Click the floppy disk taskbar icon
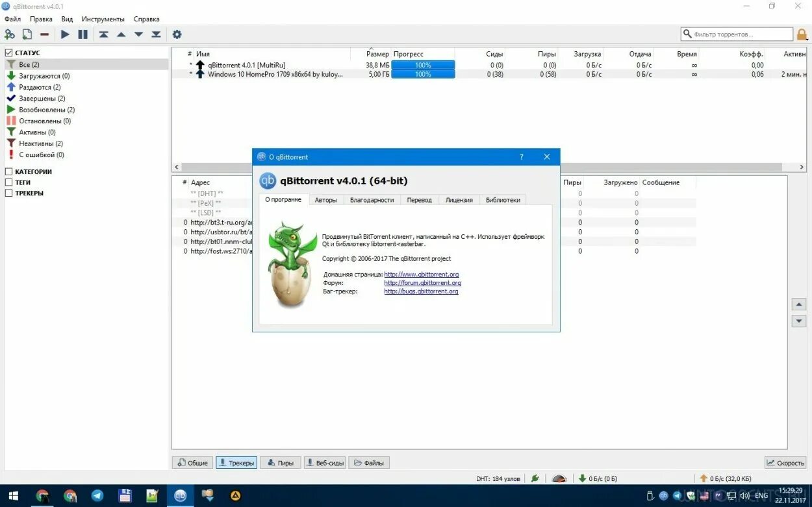The height and width of the screenshot is (507, 812). tap(125, 495)
